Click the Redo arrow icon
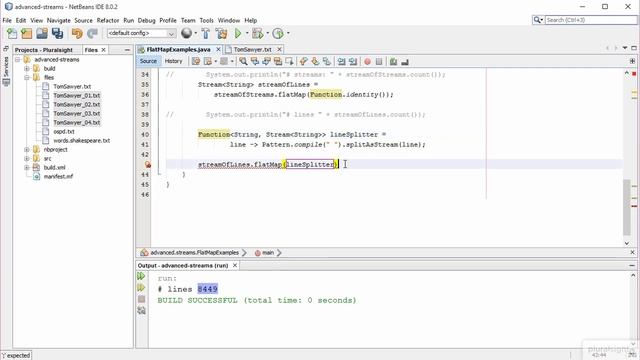Viewport: 640px width, 360px height. (x=93, y=33)
